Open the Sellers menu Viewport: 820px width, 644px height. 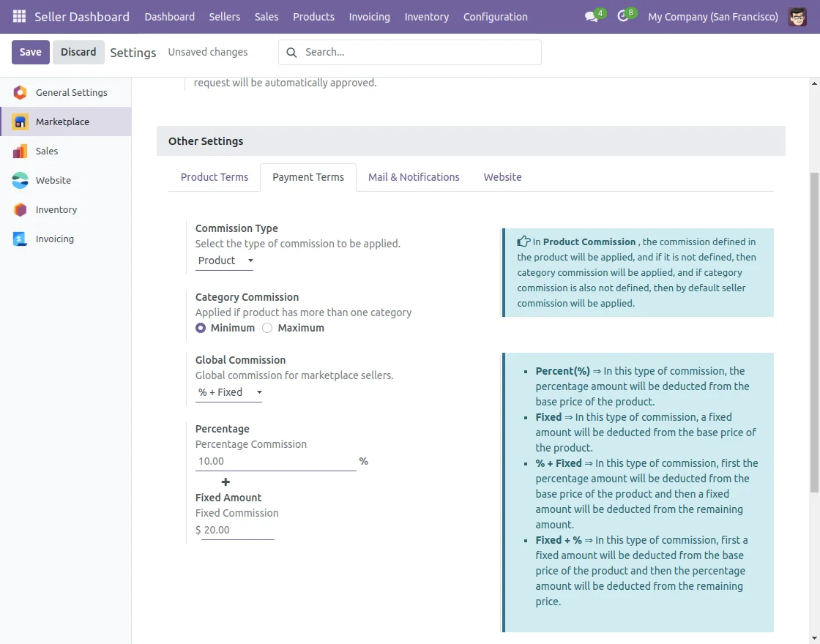click(224, 16)
